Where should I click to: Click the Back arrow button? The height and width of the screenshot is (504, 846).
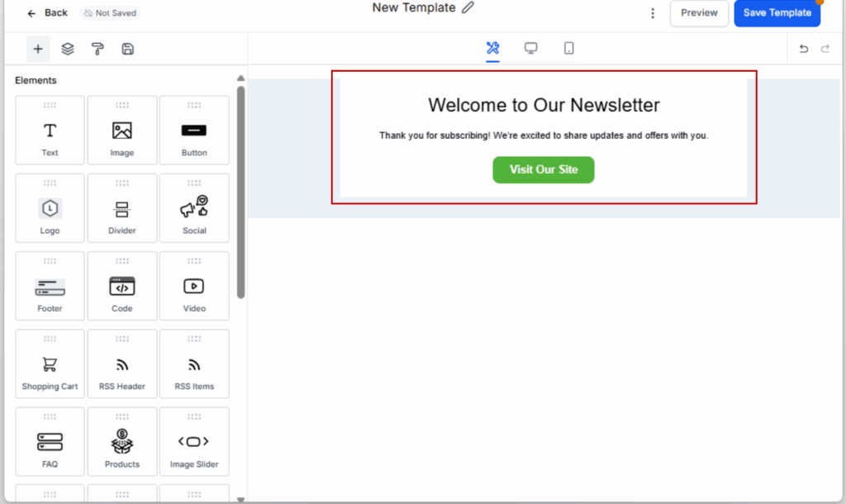(x=47, y=13)
